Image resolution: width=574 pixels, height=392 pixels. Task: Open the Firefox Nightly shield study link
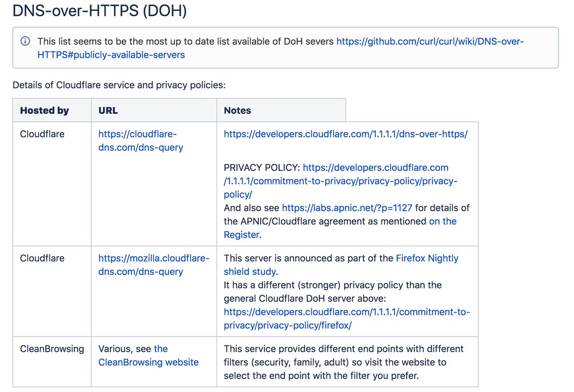pyautogui.click(x=341, y=265)
